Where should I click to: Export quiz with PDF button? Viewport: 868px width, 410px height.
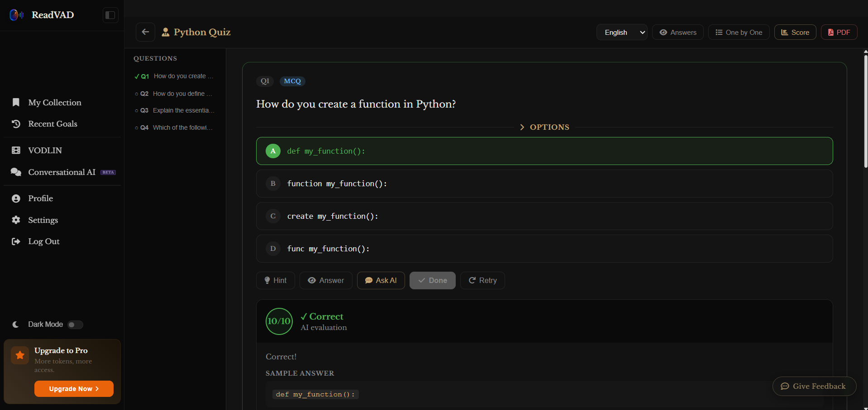(x=839, y=32)
